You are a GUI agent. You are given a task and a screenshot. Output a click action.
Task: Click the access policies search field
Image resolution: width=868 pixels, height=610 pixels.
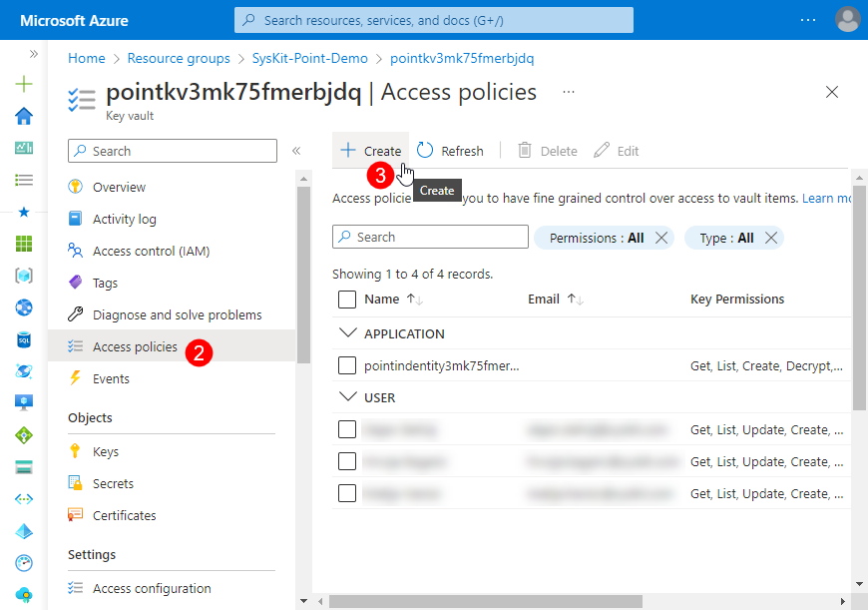tap(429, 237)
